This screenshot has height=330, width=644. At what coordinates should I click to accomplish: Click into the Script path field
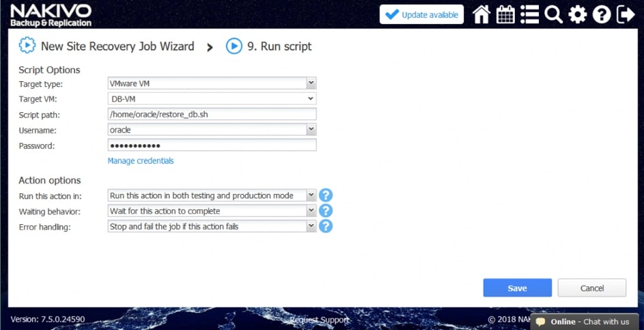tap(212, 114)
